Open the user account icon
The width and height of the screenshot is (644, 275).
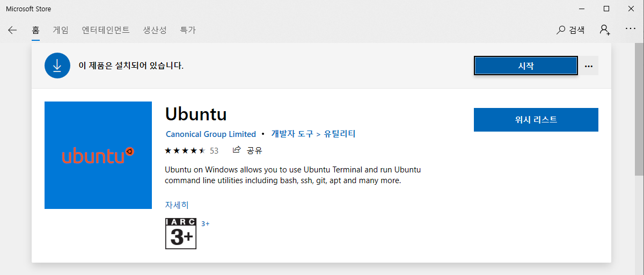(605, 30)
